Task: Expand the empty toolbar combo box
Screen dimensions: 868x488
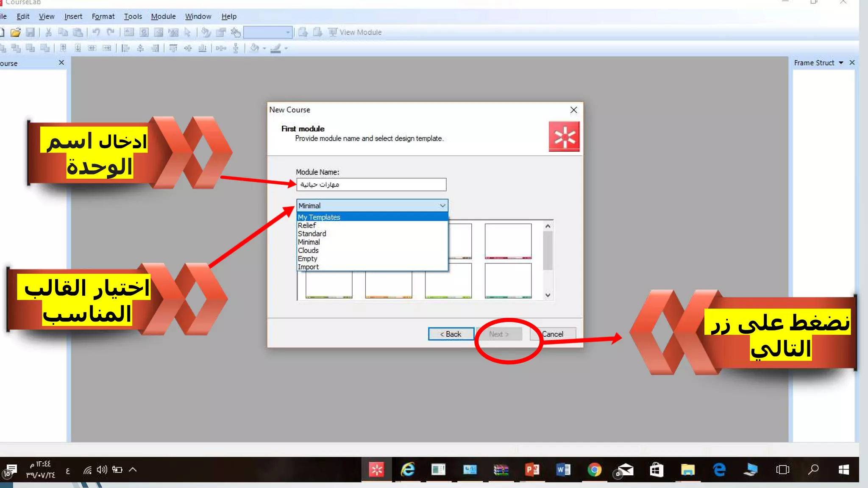Action: click(288, 32)
